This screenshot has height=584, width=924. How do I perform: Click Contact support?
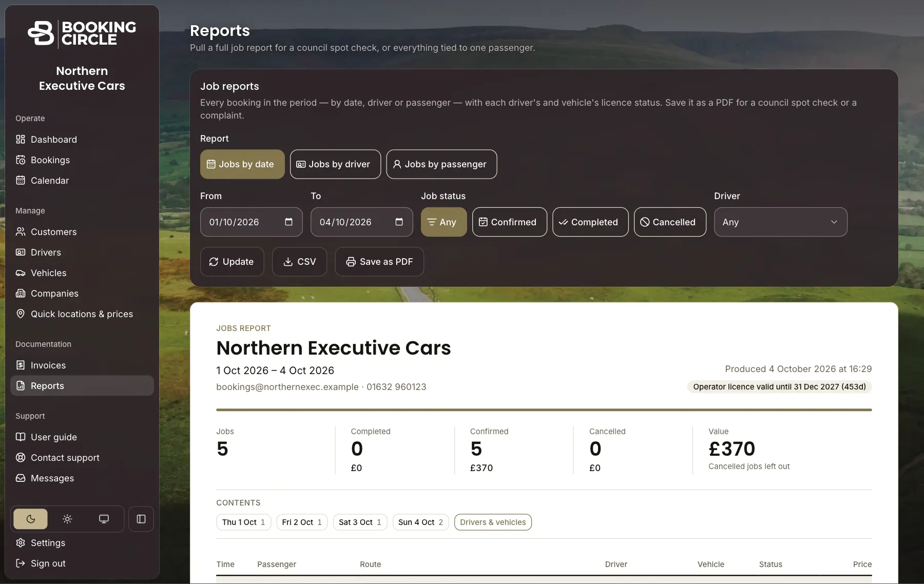[82, 458]
